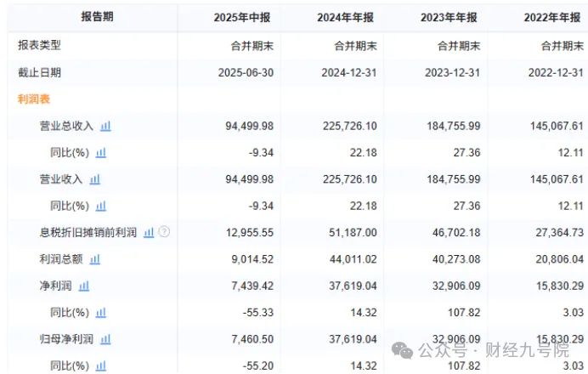Click the help question mark beside 息税折旧摊销前利润
The width and height of the screenshot is (588, 374).
[x=164, y=232]
